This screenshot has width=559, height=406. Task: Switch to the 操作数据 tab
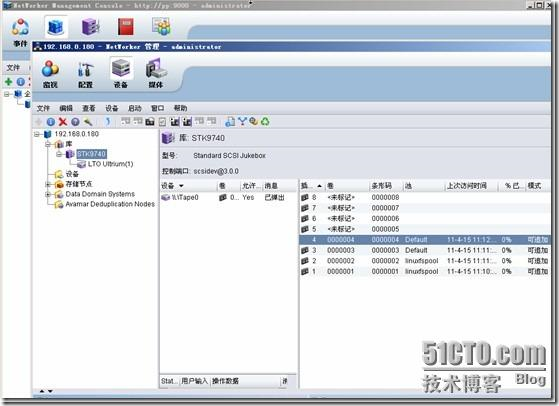[225, 381]
